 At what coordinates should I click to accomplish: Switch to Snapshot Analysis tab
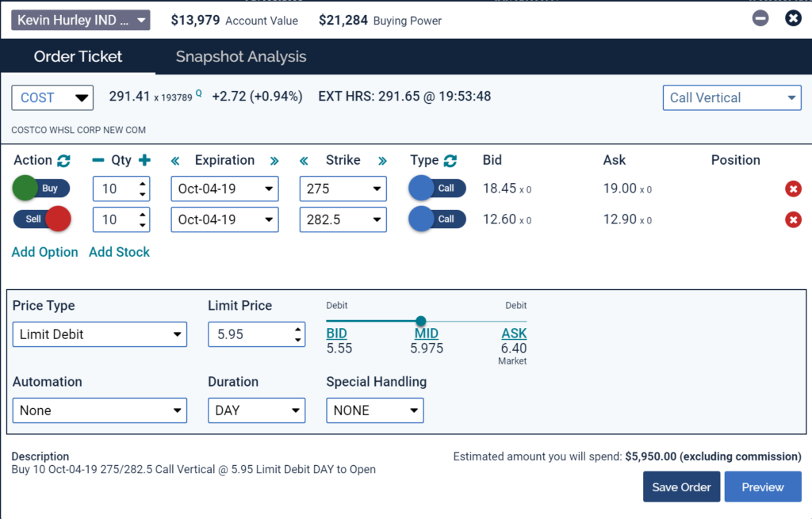click(241, 57)
